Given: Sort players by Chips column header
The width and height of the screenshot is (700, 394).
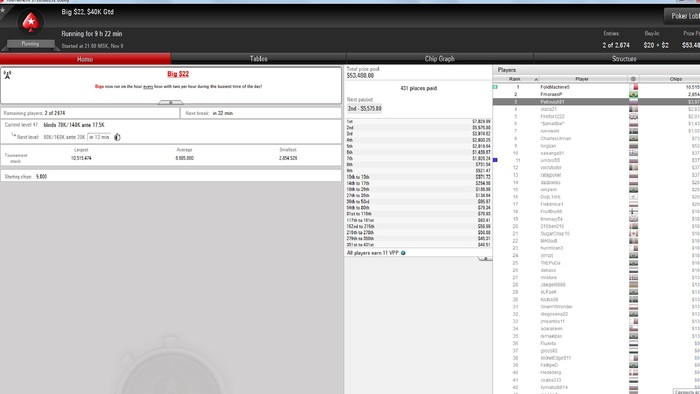Looking at the screenshot, I should click(x=675, y=79).
